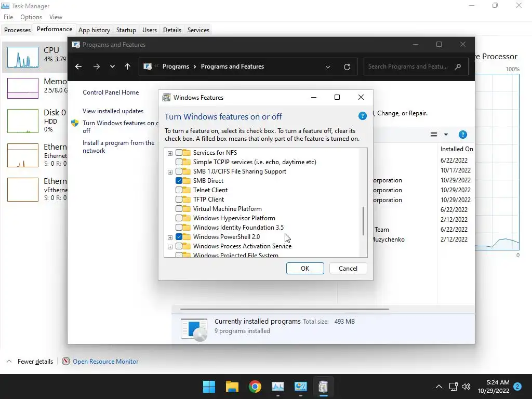Switch to the Services tab
Image resolution: width=532 pixels, height=399 pixels.
[x=198, y=30]
